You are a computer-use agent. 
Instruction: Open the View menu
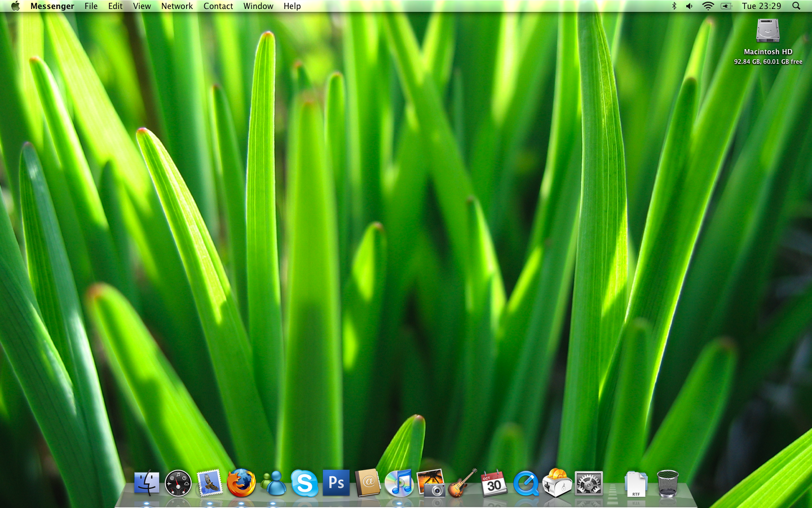tap(142, 6)
